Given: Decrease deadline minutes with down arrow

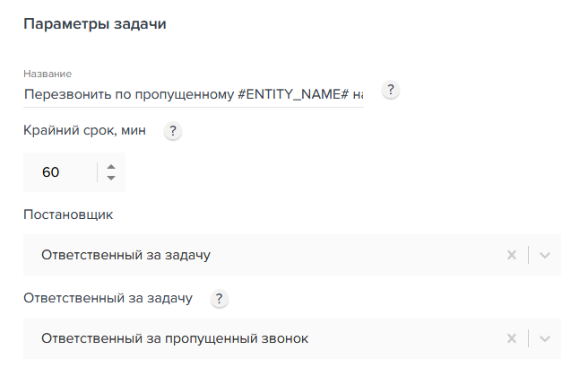Looking at the screenshot, I should (111, 178).
